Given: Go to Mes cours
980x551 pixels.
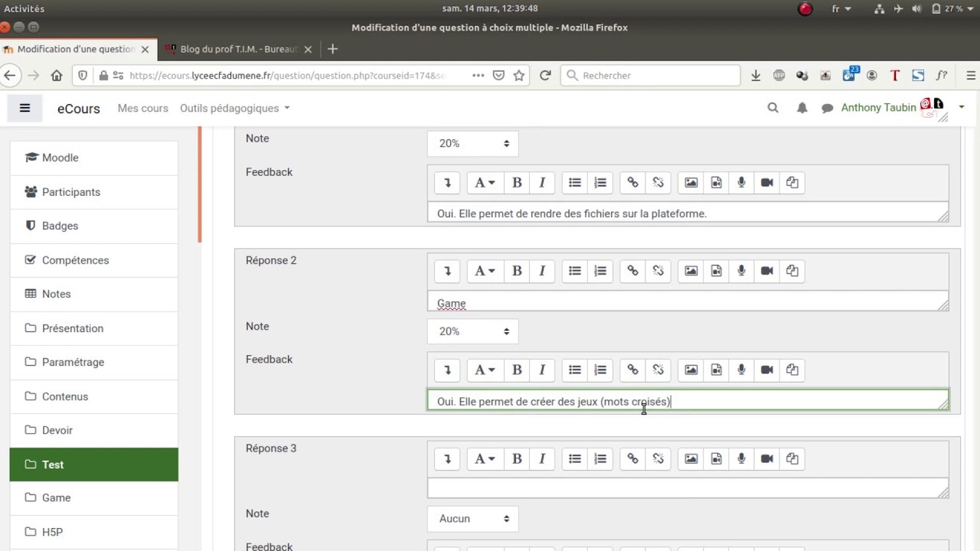Looking at the screenshot, I should [142, 108].
